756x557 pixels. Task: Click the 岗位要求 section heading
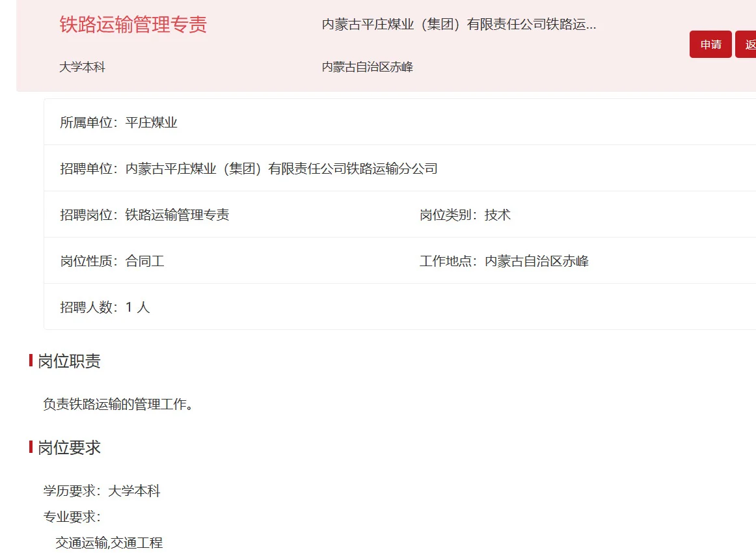click(69, 448)
